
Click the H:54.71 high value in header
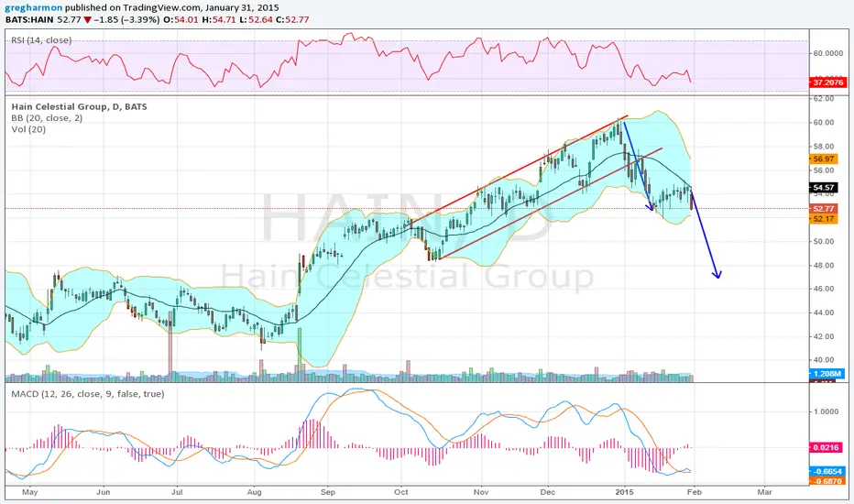(x=218, y=19)
